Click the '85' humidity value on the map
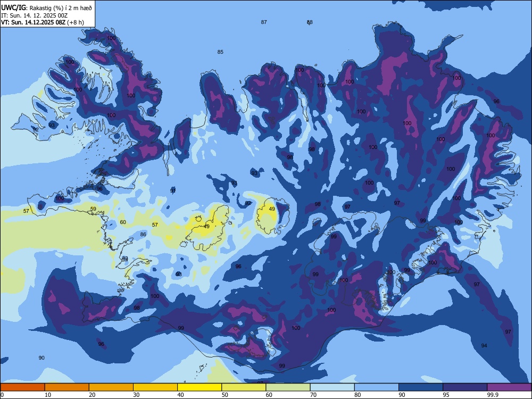This screenshot has height=399, width=532. tap(221, 52)
